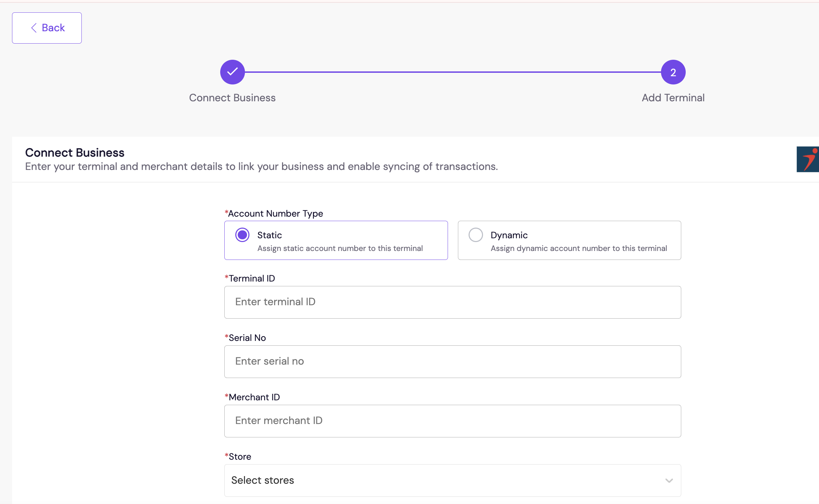Click the Terminal ID field label
Image resolution: width=819 pixels, height=504 pixels.
251,278
